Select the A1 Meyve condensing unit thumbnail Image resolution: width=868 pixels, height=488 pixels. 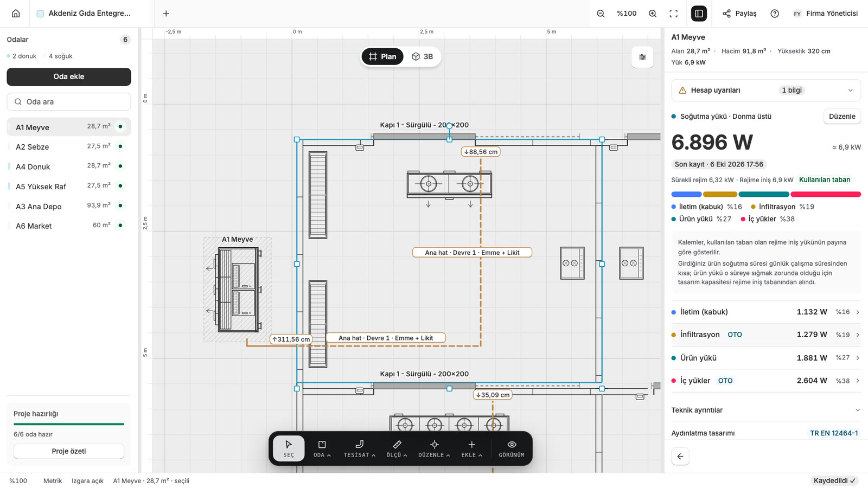click(x=238, y=290)
